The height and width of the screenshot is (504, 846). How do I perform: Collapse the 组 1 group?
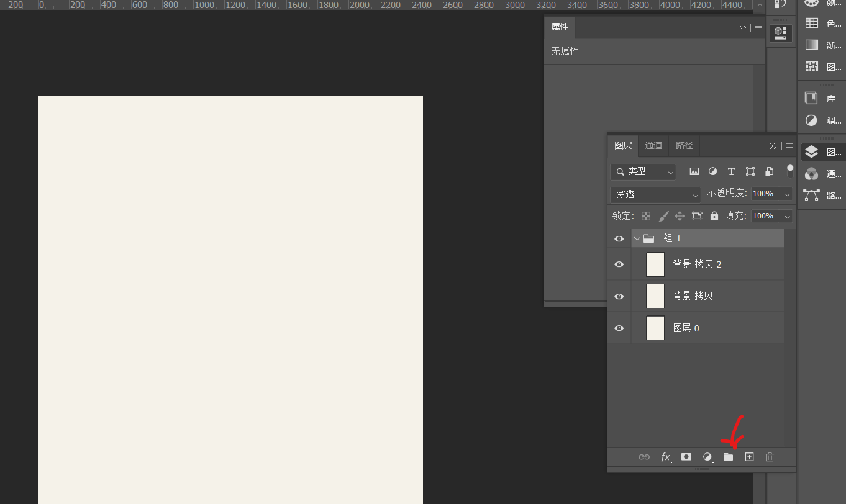point(637,238)
